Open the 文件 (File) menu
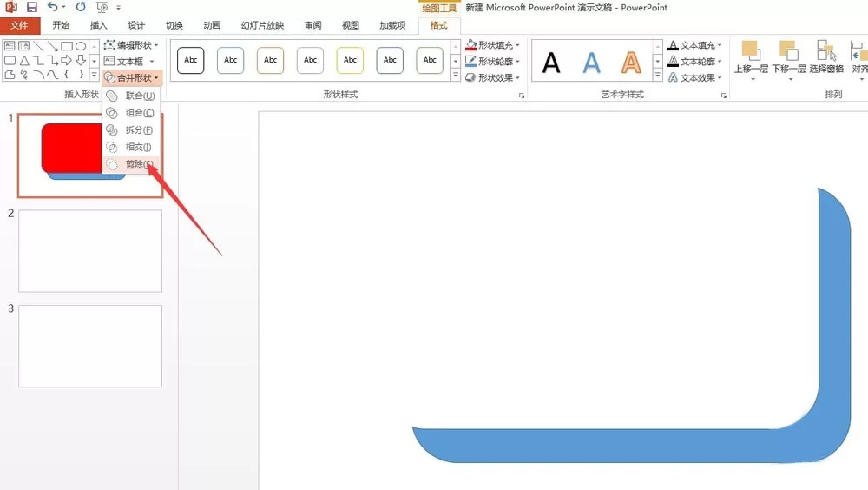Image resolution: width=868 pixels, height=490 pixels. coord(20,25)
